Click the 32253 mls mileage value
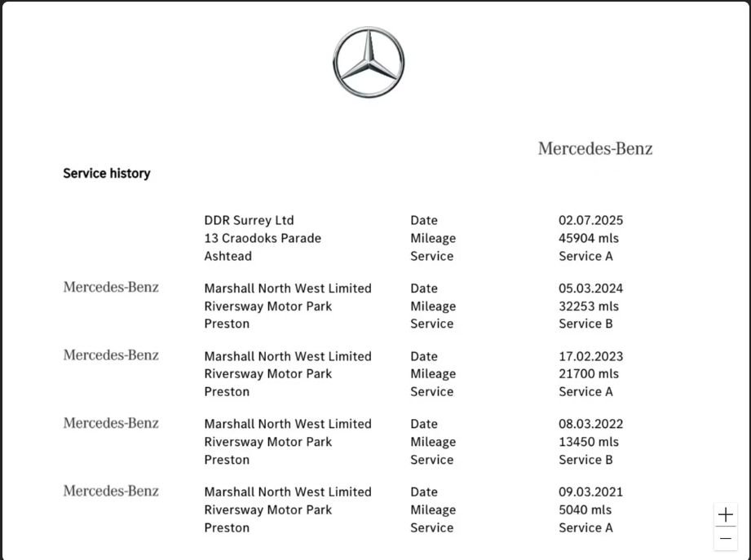The height and width of the screenshot is (560, 751). click(589, 306)
